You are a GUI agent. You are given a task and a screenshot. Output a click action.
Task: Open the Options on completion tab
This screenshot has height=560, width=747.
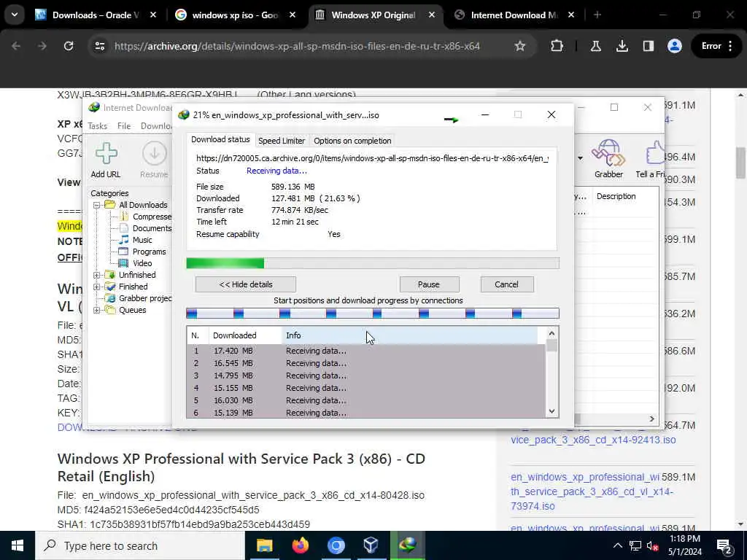352,141
